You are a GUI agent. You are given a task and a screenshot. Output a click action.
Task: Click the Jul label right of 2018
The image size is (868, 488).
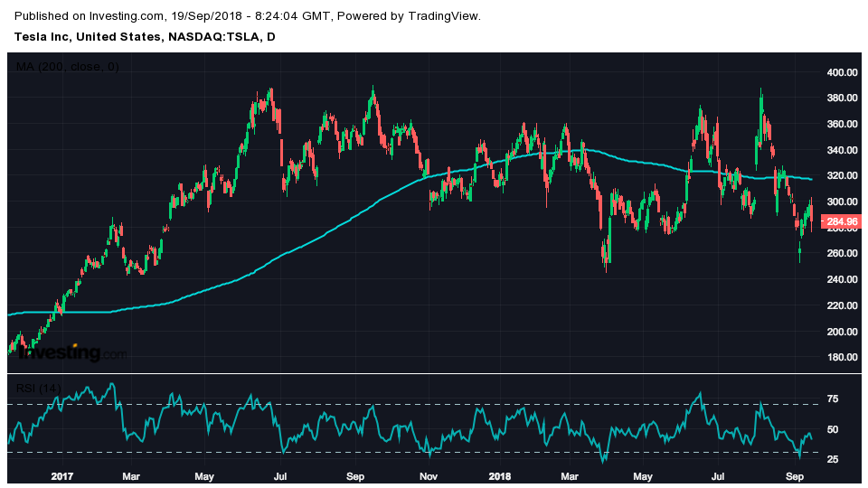[x=718, y=476]
